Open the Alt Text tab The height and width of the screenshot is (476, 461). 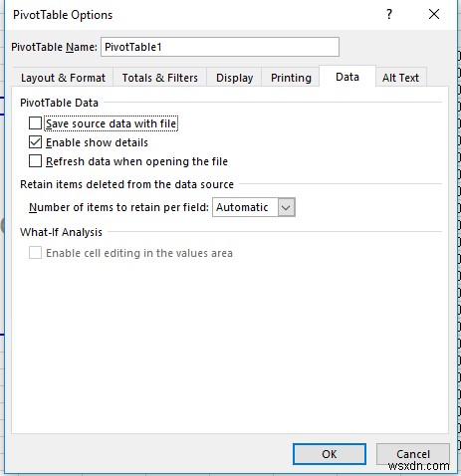click(x=400, y=78)
